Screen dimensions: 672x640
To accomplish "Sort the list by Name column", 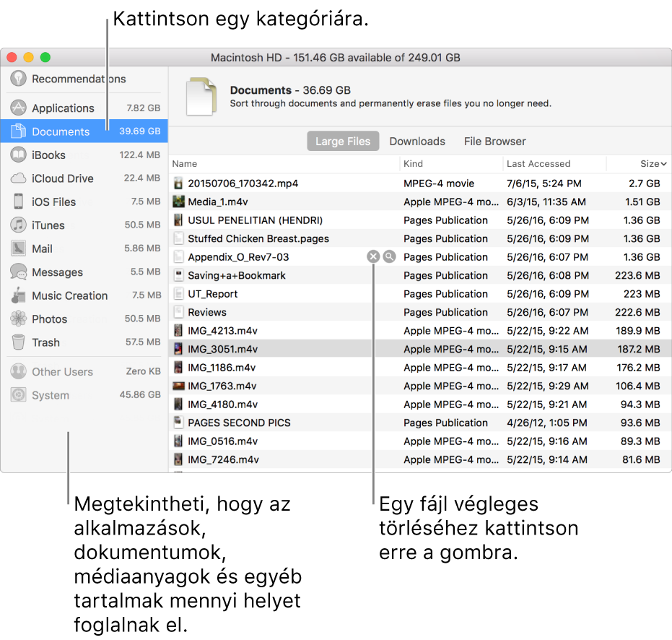I will 185,163.
